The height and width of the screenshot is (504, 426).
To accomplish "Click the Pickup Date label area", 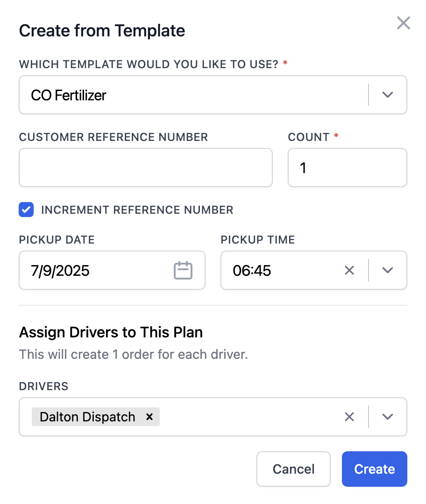I will pos(56,239).
